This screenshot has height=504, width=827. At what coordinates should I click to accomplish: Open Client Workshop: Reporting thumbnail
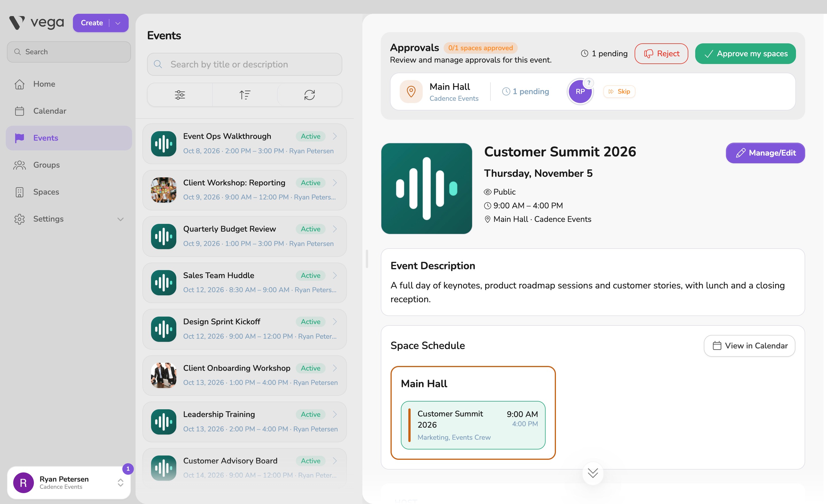pos(163,190)
